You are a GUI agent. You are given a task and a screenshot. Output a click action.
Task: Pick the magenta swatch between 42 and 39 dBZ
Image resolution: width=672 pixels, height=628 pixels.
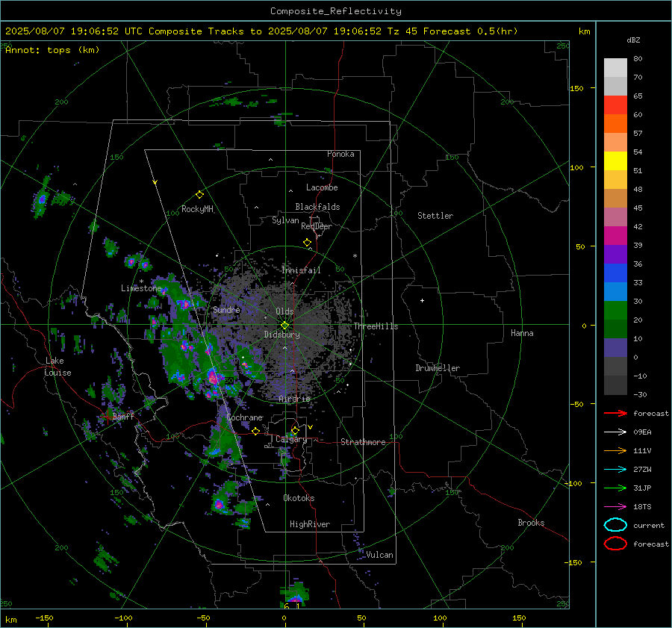(x=615, y=236)
